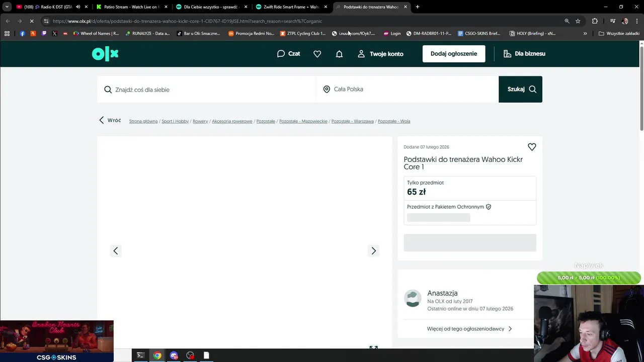Open Pozostałe - Warszawa breadcrumb
The image size is (644, 362).
click(353, 121)
